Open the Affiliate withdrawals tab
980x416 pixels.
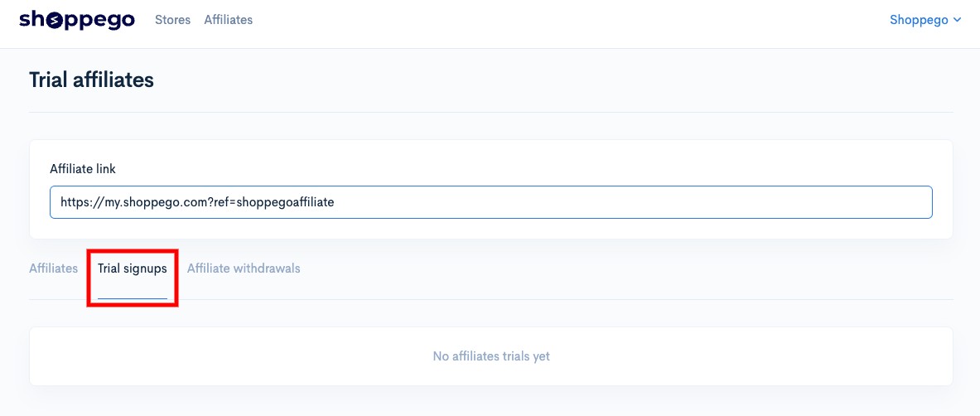(244, 268)
